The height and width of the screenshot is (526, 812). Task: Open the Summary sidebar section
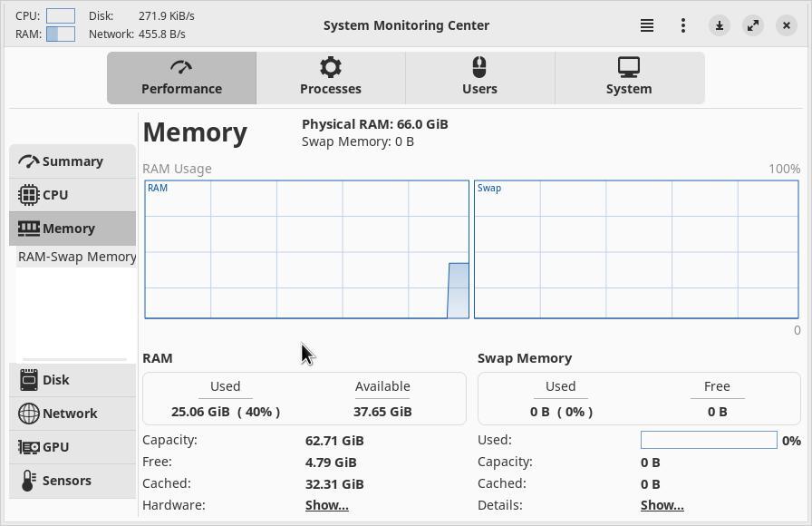72,161
